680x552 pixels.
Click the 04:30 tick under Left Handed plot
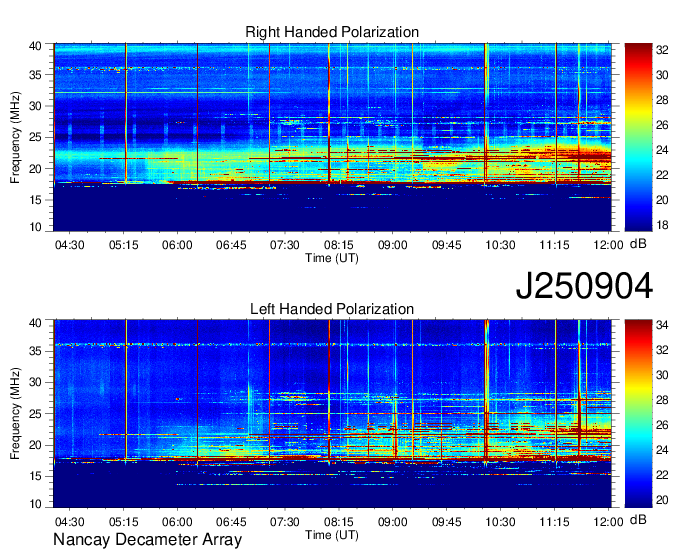coord(69,522)
